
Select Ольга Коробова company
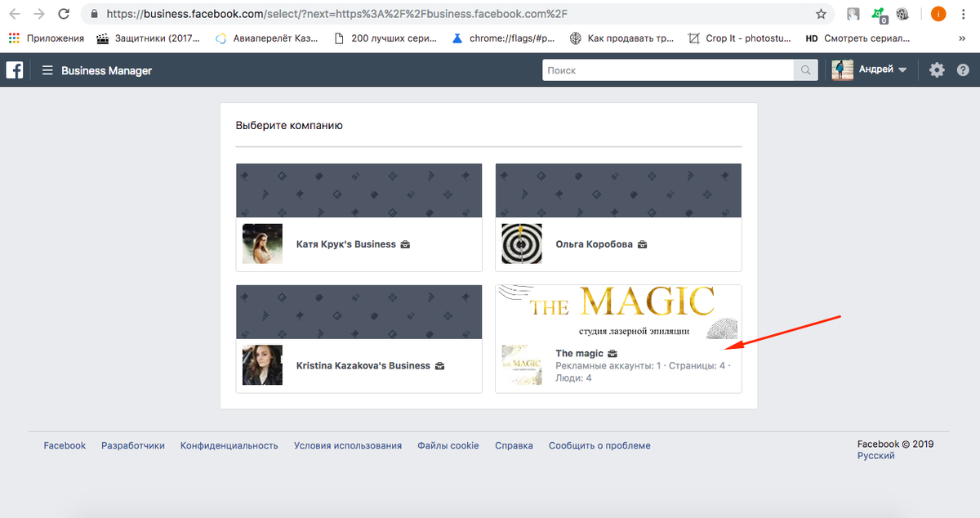click(x=618, y=217)
